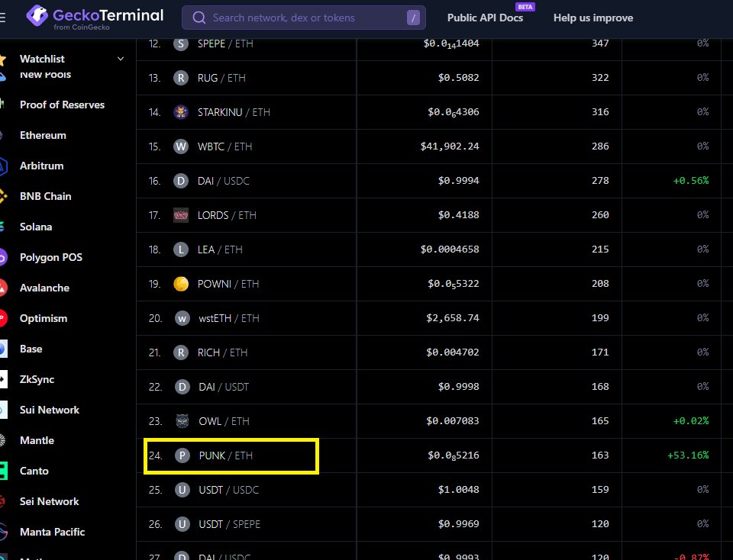This screenshot has width=733, height=560.
Task: Select the ZkSync network
Action: click(37, 379)
